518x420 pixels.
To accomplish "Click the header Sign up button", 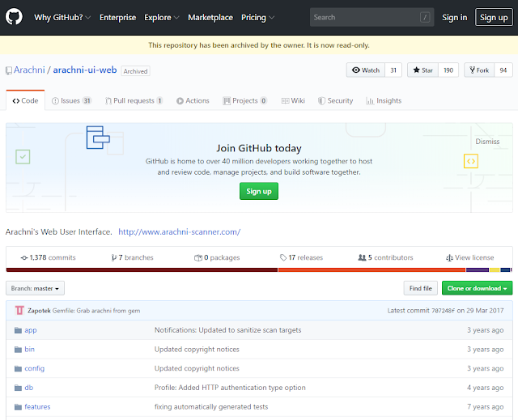I will pos(494,17).
